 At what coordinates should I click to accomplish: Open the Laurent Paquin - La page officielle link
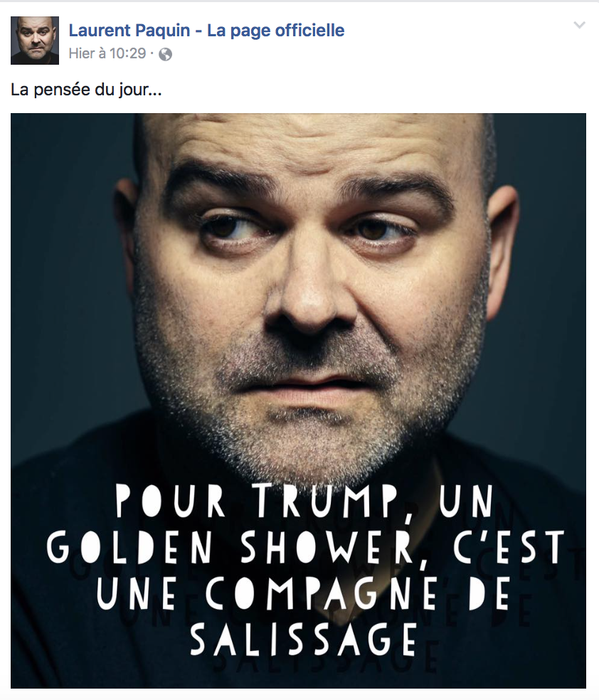point(206,31)
